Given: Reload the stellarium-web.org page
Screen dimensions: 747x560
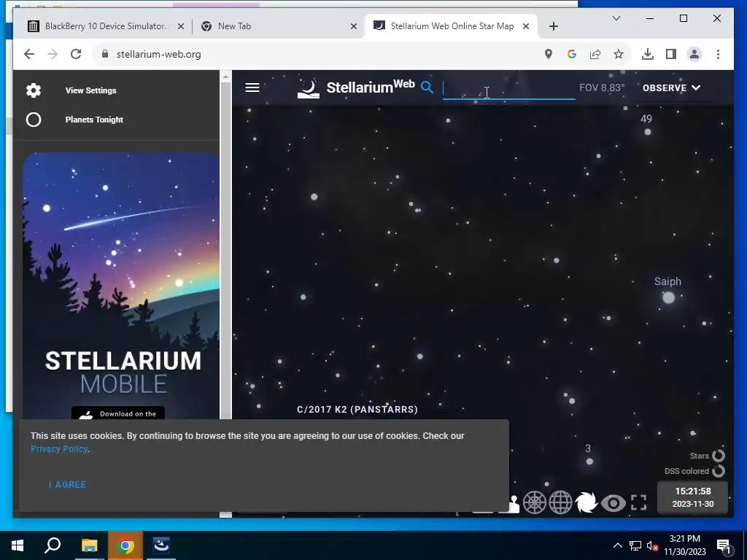Looking at the screenshot, I should (76, 54).
